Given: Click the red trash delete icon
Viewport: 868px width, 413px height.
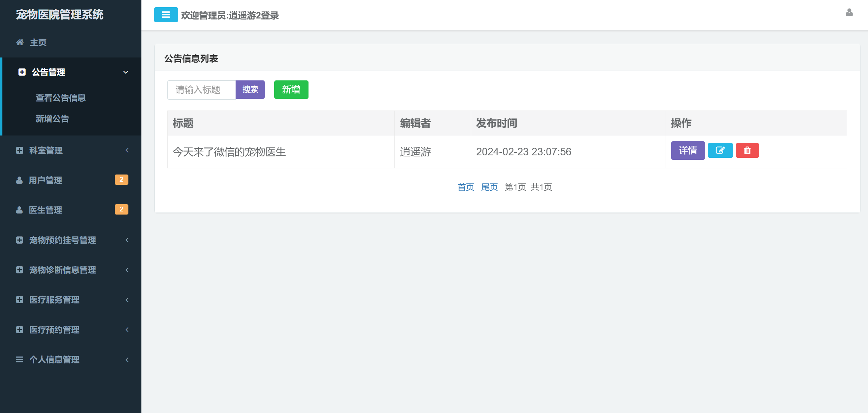Looking at the screenshot, I should click(x=747, y=151).
